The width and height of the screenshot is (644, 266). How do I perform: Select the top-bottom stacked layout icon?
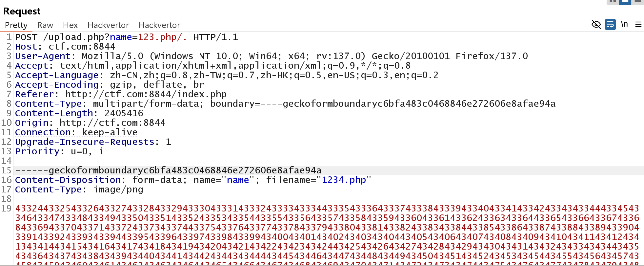[625, 2]
